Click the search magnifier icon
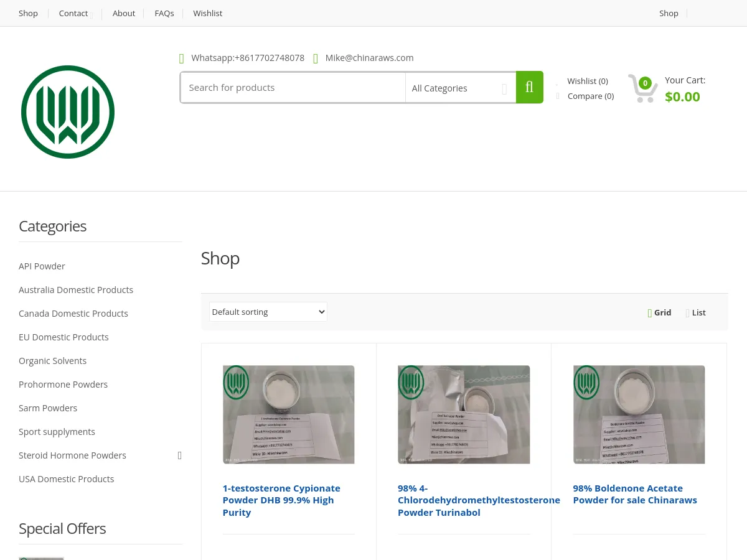The height and width of the screenshot is (560, 747). [x=529, y=87]
